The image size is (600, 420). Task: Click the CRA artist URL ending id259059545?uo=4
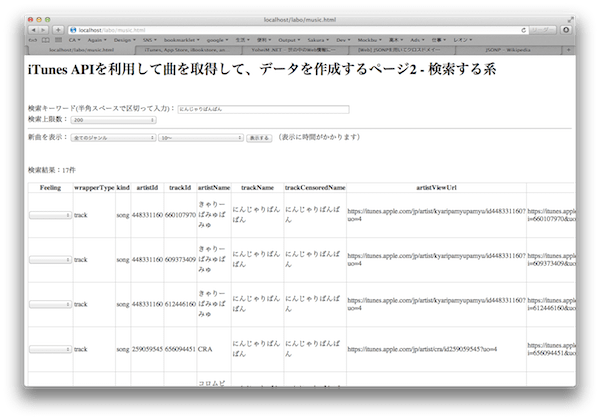[x=422, y=349]
